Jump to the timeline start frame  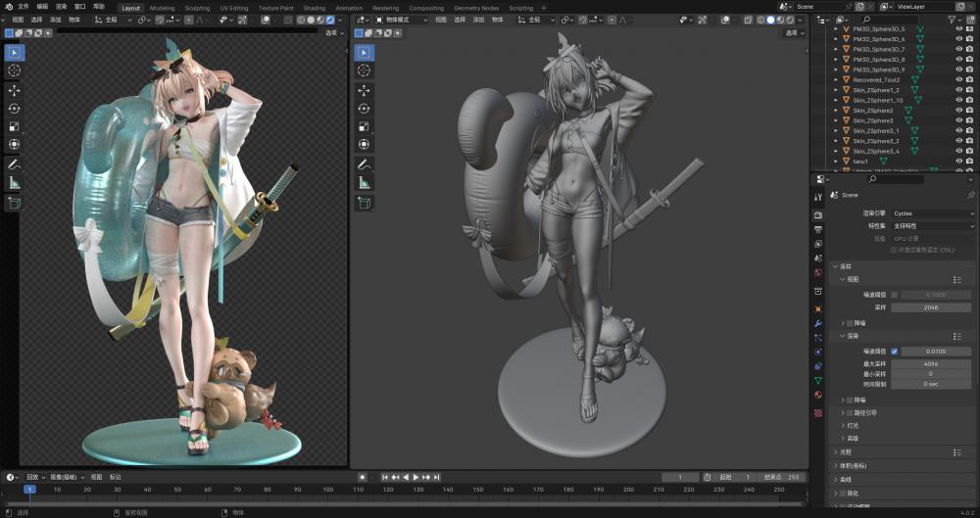point(385,478)
